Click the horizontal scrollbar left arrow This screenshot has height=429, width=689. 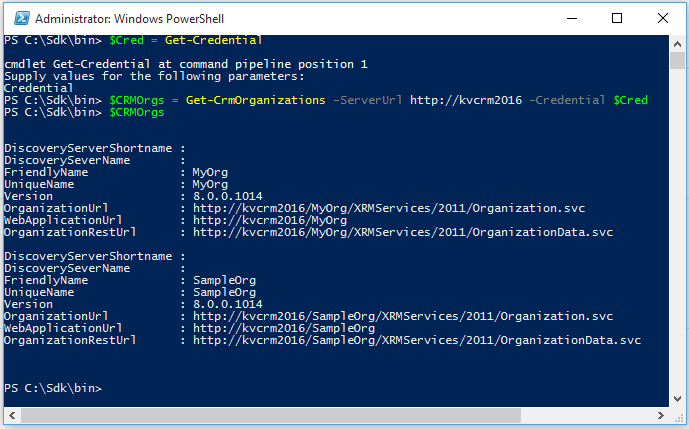coord(10,413)
